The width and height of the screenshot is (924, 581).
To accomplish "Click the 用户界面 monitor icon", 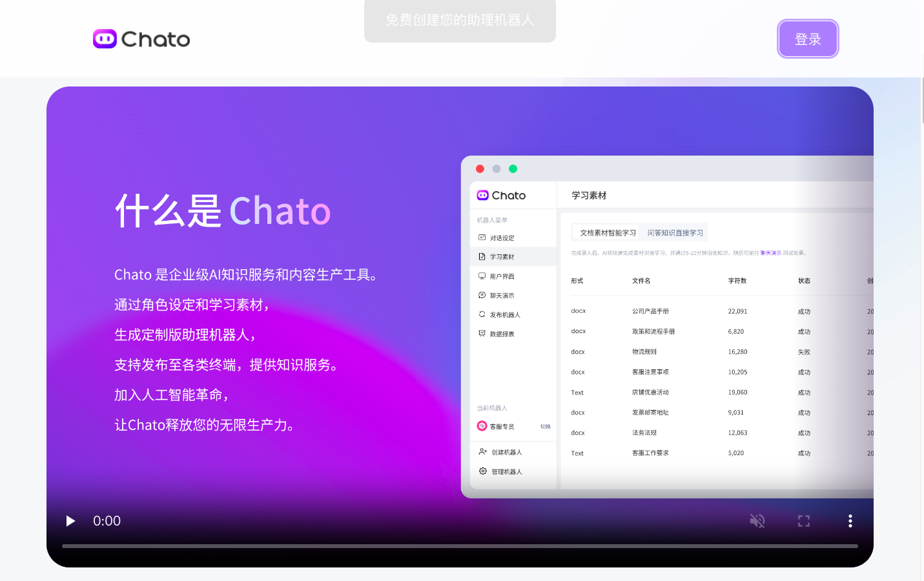I will [x=482, y=276].
